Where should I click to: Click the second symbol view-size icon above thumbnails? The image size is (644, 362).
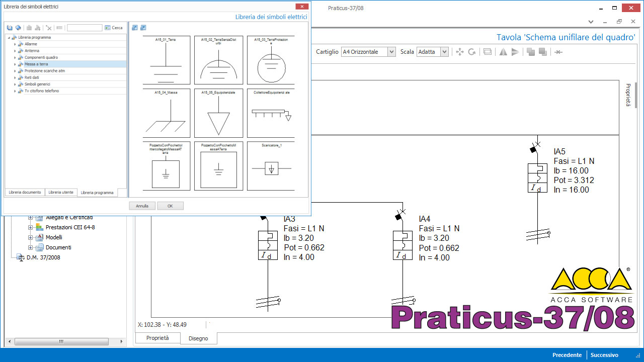[143, 28]
